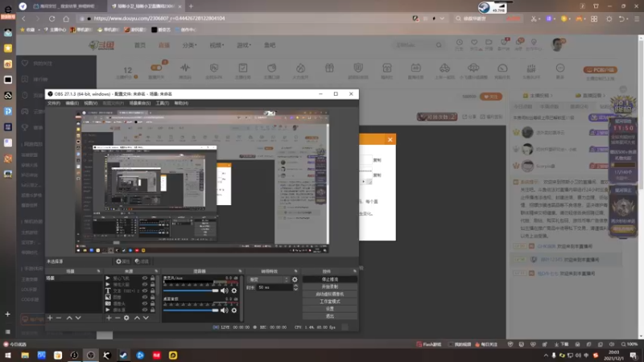Toggle visibility of first source in OBS
This screenshot has width=644, height=362.
[x=145, y=278]
